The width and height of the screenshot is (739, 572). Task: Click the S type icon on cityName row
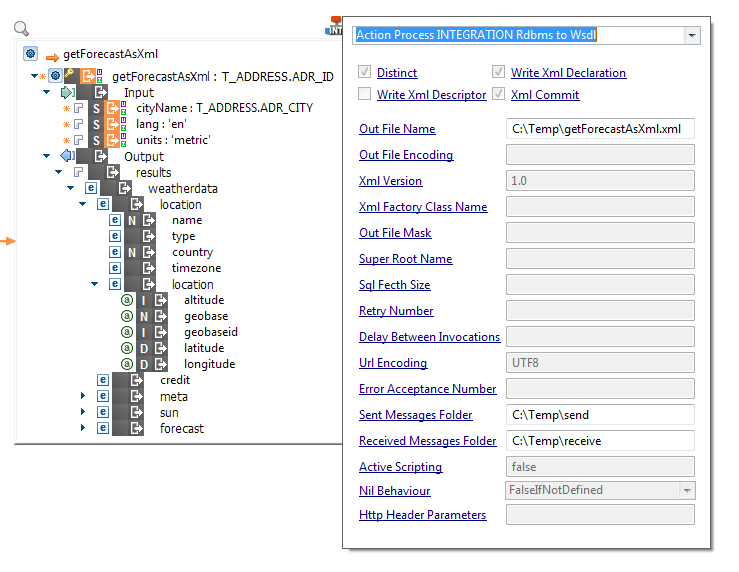tap(96, 108)
